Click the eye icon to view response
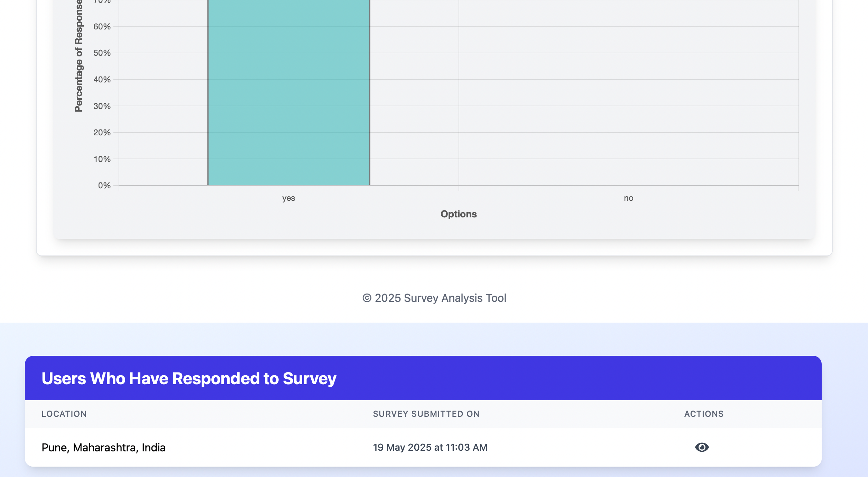 (702, 447)
